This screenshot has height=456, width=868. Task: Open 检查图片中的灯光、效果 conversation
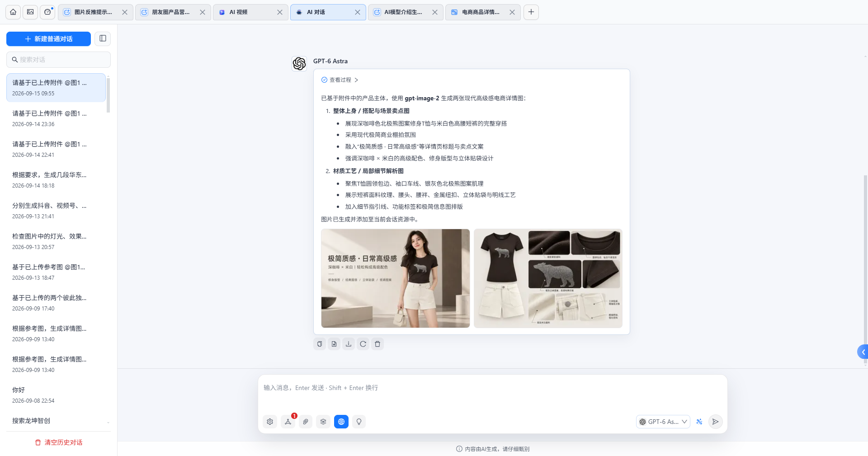[x=56, y=241]
